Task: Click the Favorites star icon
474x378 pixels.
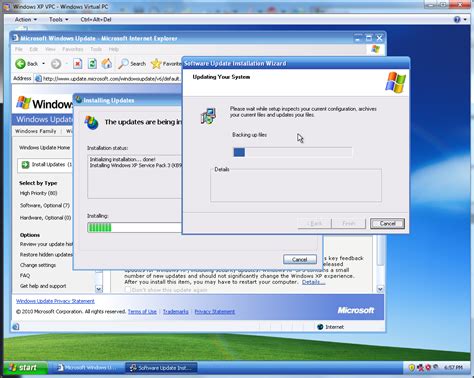Action: pyautogui.click(x=156, y=63)
